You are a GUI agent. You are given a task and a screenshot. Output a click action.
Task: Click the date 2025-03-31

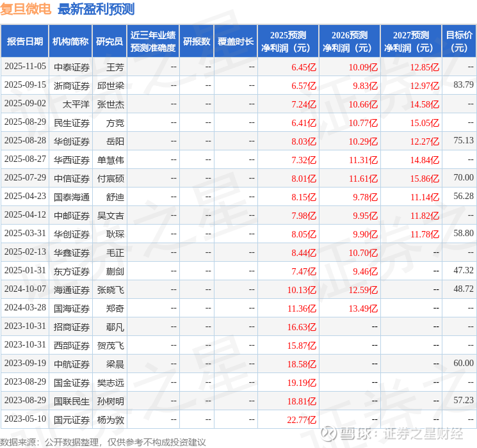tap(25, 233)
